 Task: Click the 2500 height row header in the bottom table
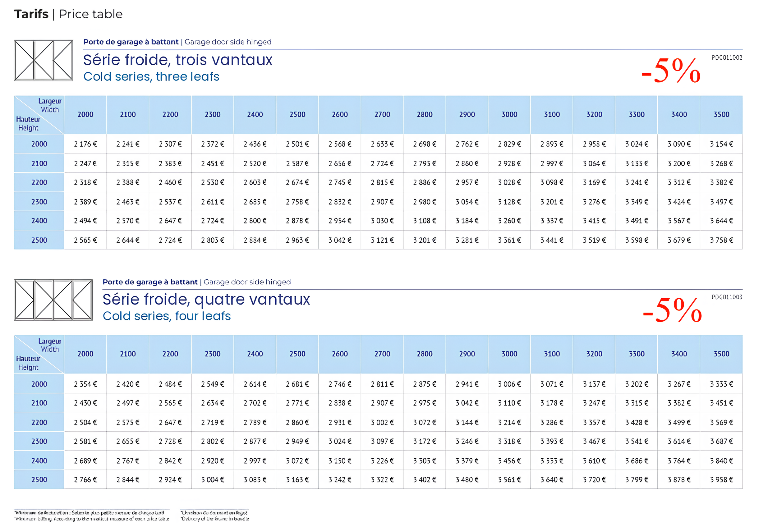tap(39, 479)
